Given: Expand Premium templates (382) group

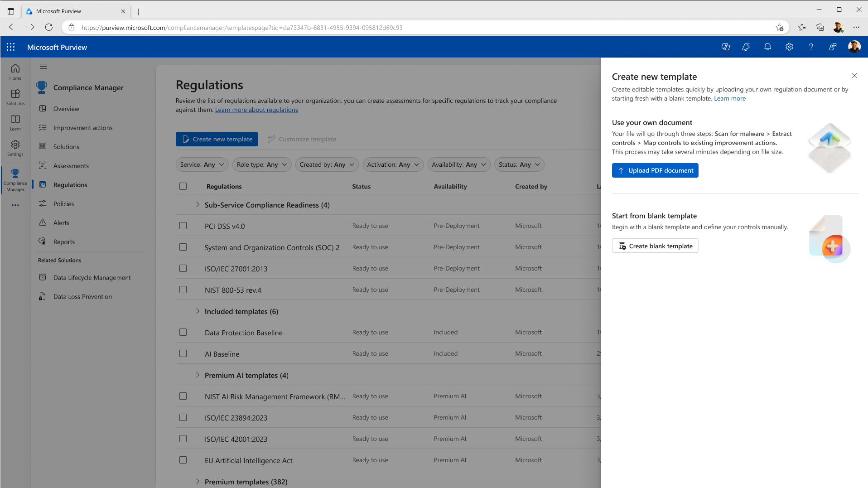Looking at the screenshot, I should click(x=198, y=482).
